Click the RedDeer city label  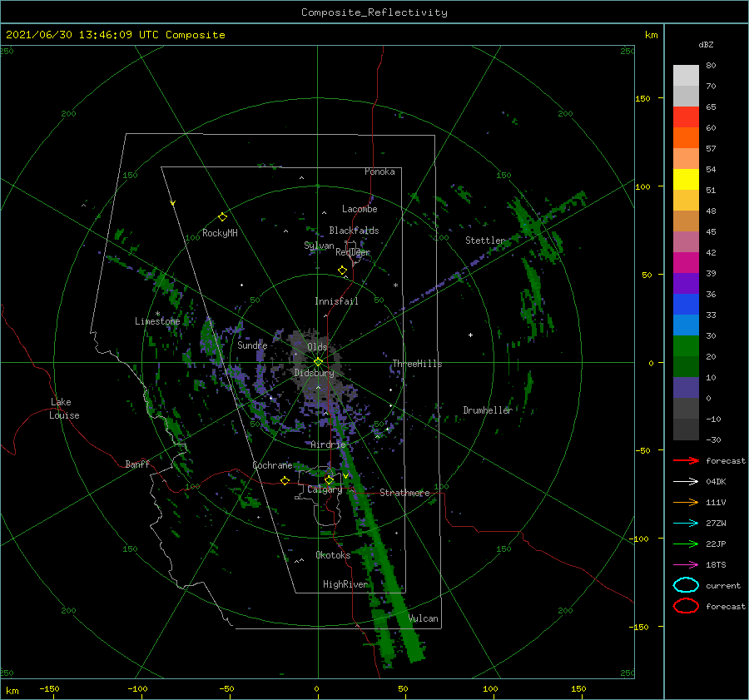(353, 252)
